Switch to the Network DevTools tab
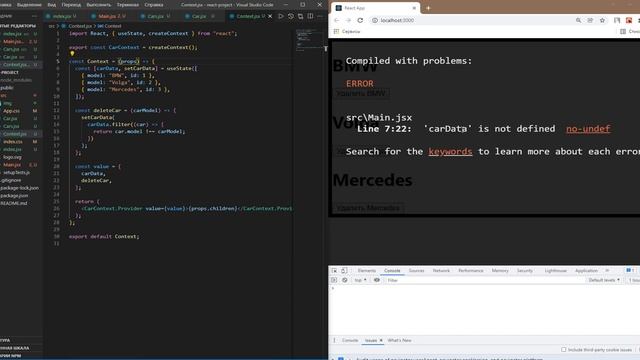Screen dimensions: 640x360 pyautogui.click(x=441, y=271)
